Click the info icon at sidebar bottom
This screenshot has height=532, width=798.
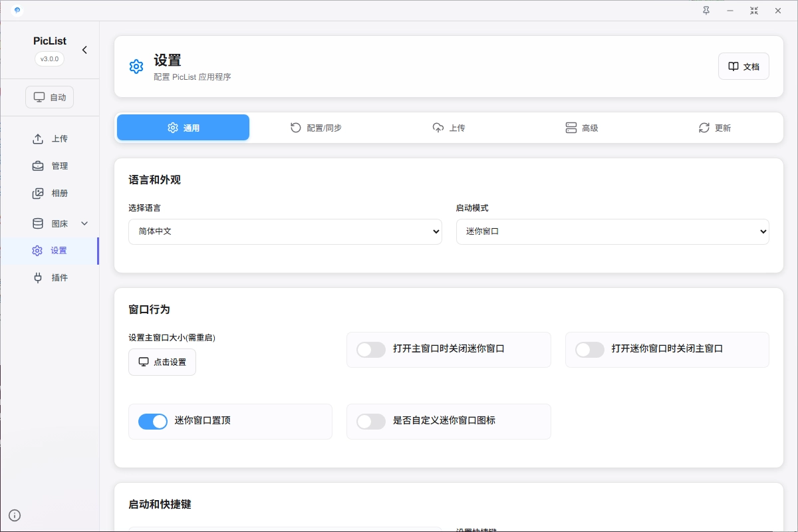click(15, 515)
